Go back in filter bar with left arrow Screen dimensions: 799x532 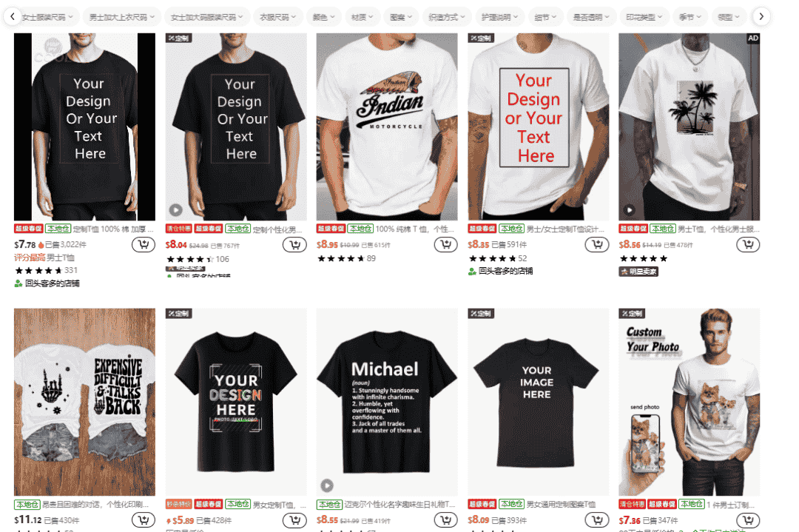[x=13, y=17]
